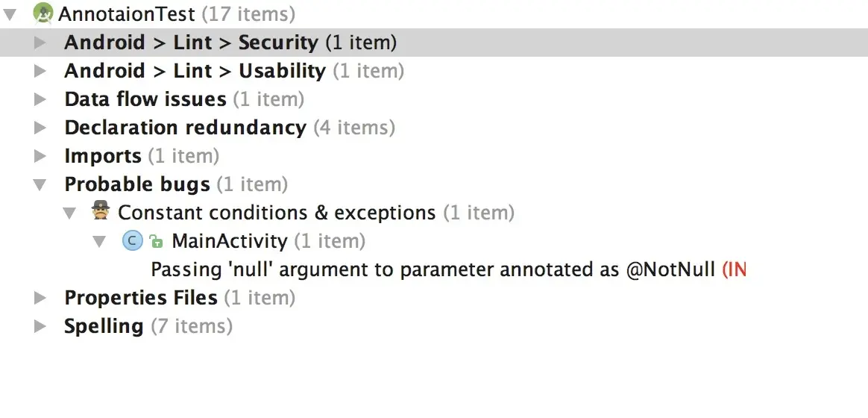Click the inspection profile icon next to Constant conditions
This screenshot has height=418, width=868.
101,212
